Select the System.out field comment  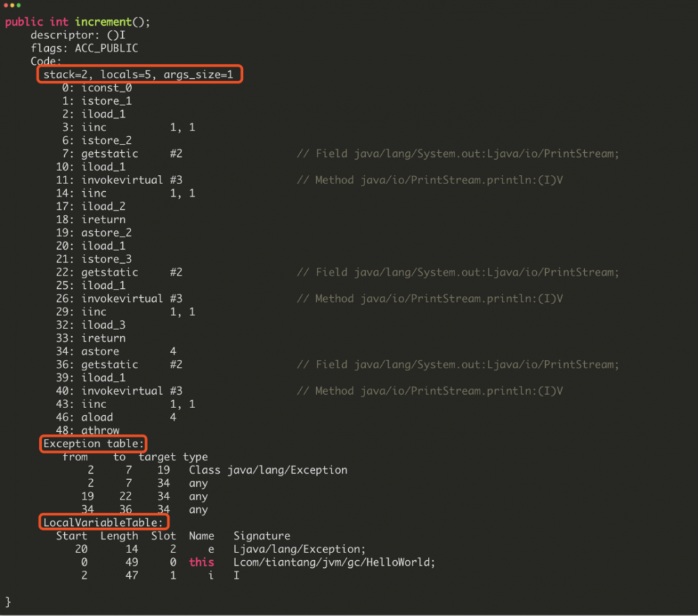[457, 153]
